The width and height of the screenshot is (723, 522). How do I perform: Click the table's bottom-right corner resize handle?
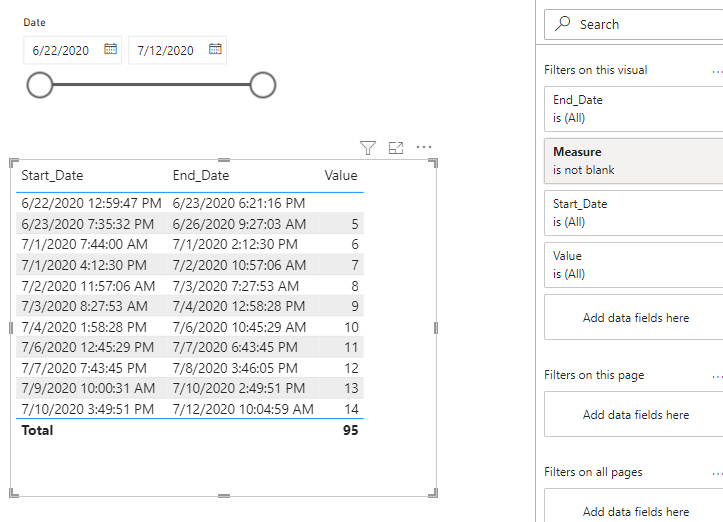(433, 493)
